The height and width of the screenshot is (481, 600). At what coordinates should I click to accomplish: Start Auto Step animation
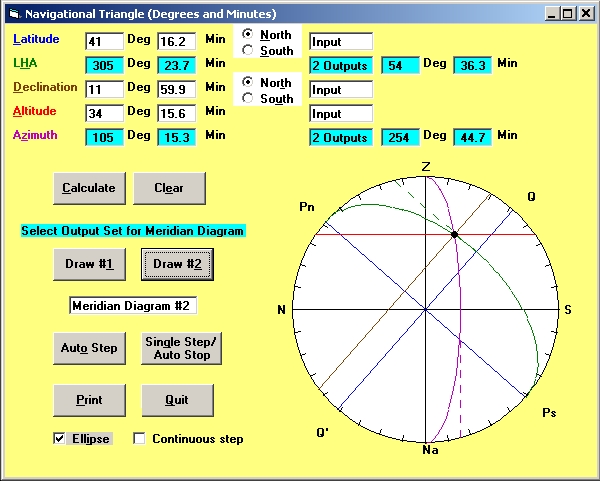(88, 348)
